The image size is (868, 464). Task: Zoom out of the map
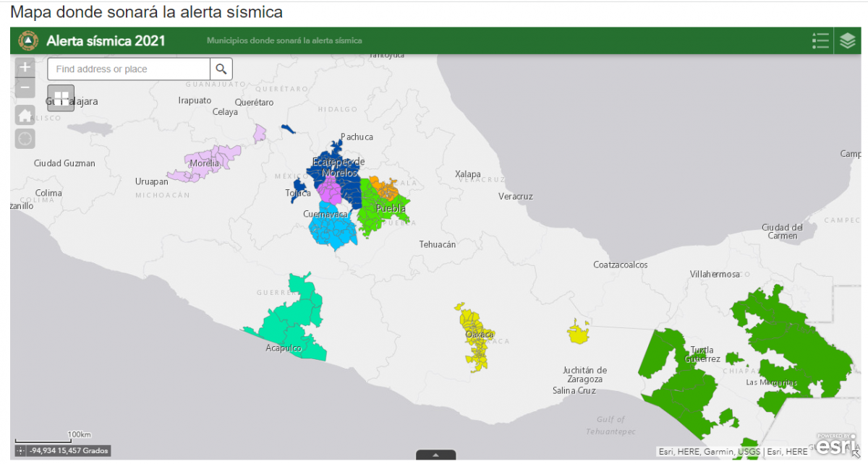(25, 88)
